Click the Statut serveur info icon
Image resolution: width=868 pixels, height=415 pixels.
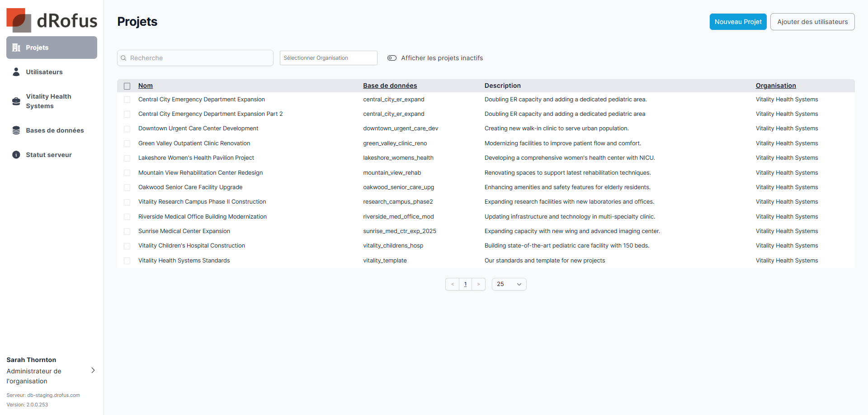[x=16, y=155]
